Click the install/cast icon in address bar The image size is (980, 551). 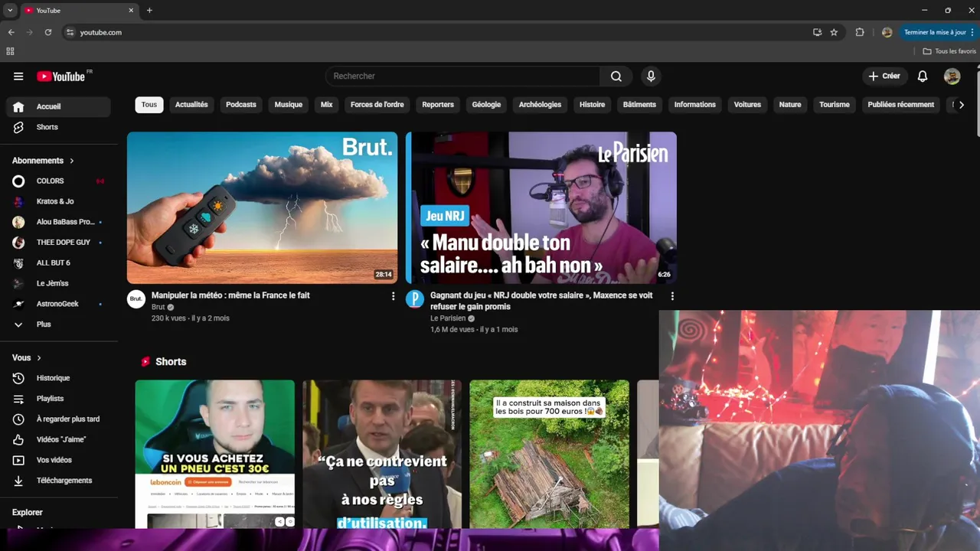817,32
